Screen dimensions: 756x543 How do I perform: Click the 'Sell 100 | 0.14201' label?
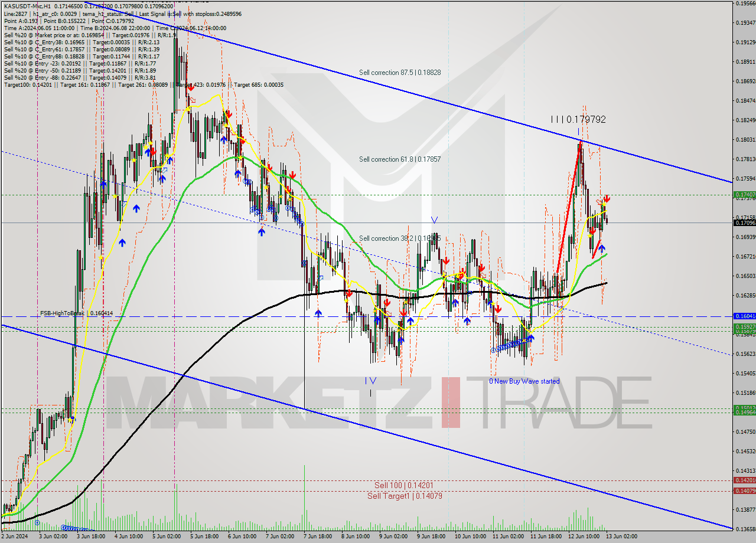(x=404, y=485)
